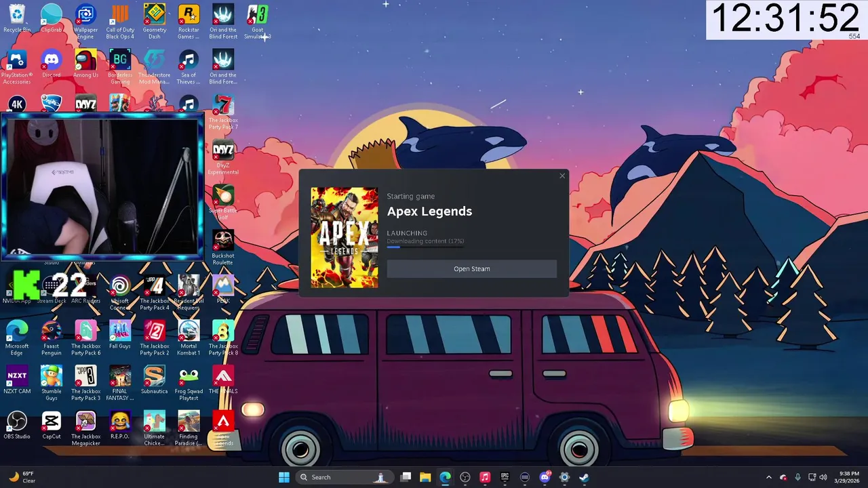
Task: Select the Buckshot Roulette desktop icon
Action: tap(223, 248)
